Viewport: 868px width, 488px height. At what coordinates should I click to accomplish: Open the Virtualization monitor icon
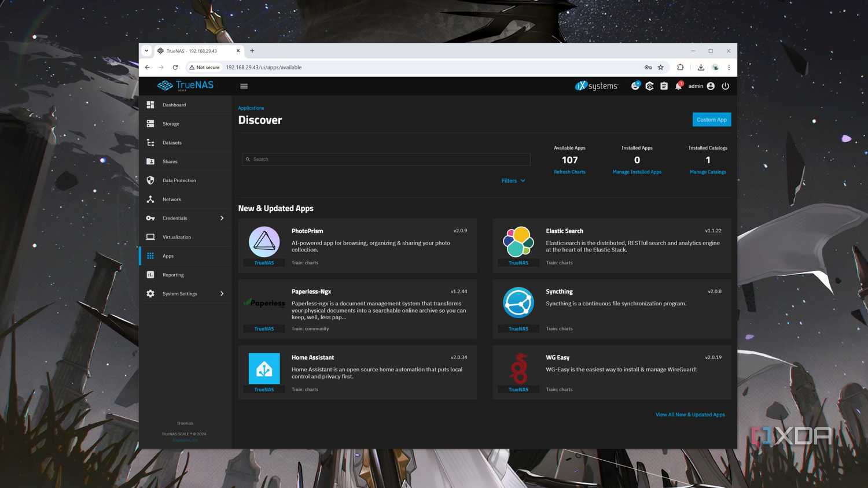[150, 237]
